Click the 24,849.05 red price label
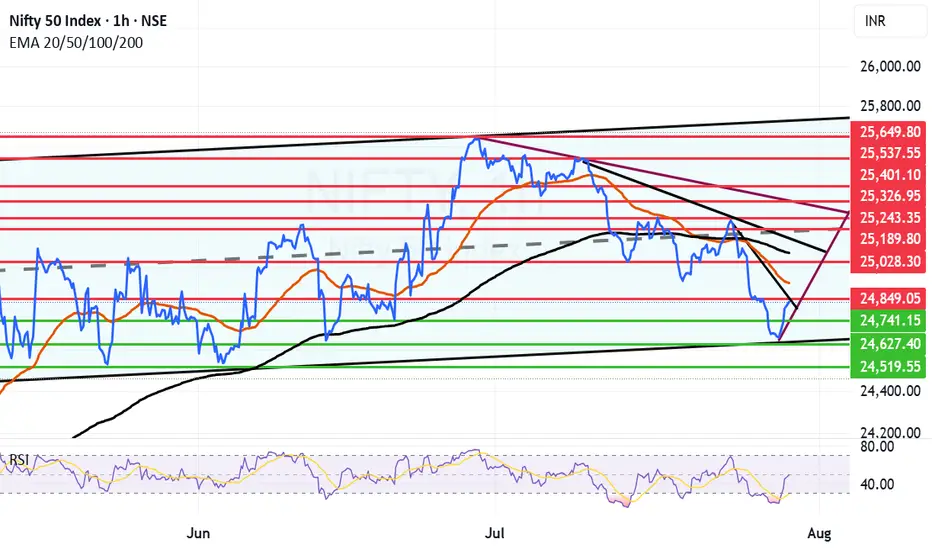 (x=890, y=298)
